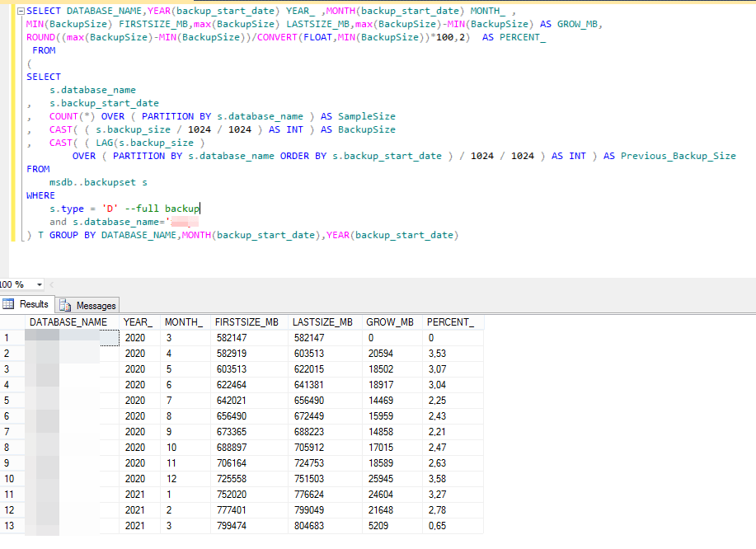
Task: Click the GROUP BY keyword in query
Action: 73,235
